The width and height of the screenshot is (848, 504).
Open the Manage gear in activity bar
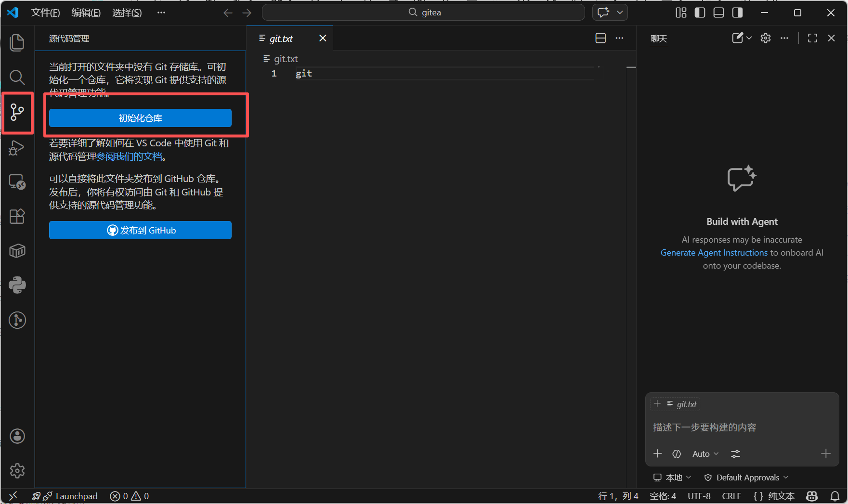click(x=17, y=470)
